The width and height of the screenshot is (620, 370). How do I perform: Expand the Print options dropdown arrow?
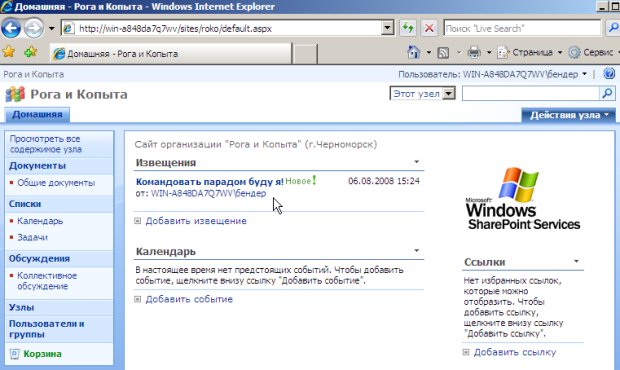click(489, 52)
